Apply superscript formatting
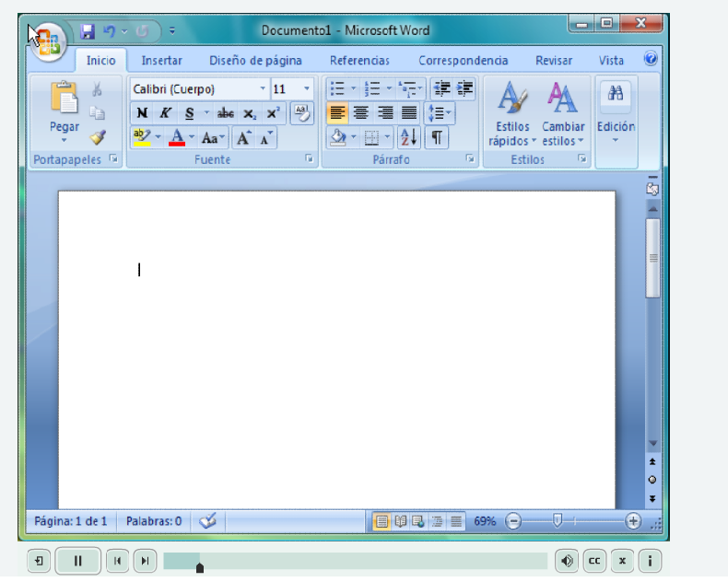 click(273, 113)
